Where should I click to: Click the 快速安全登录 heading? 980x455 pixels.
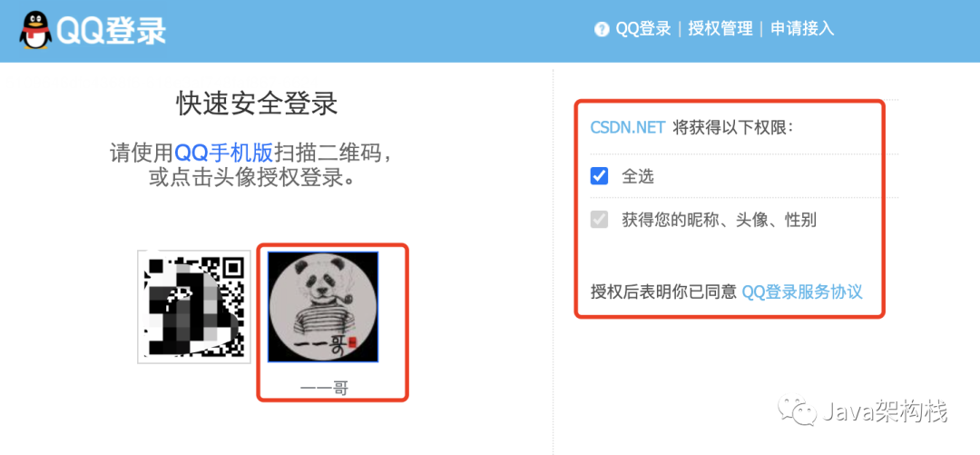pos(257,104)
